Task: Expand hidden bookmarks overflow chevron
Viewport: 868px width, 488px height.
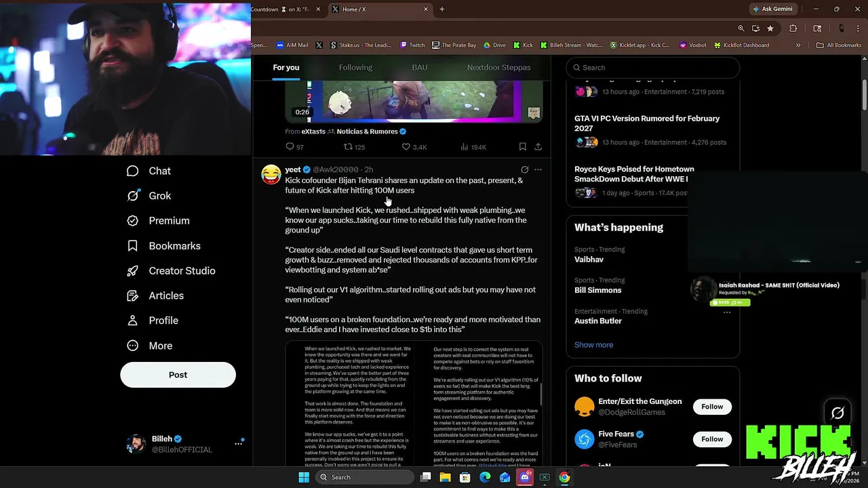Action: click(x=798, y=45)
